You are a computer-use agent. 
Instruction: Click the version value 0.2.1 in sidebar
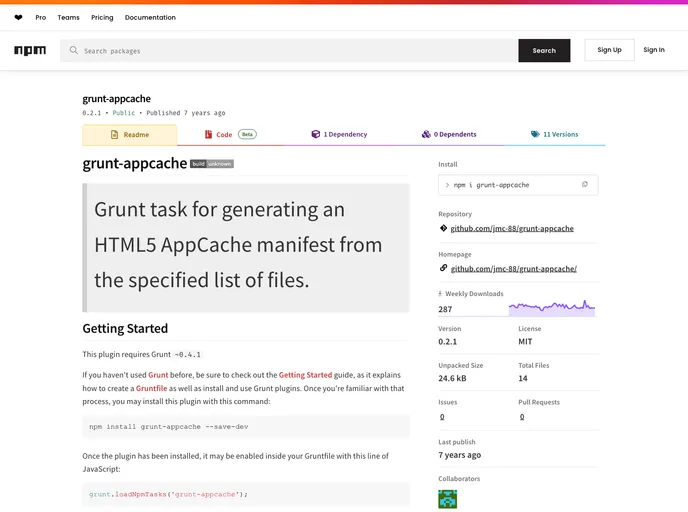[x=448, y=342]
